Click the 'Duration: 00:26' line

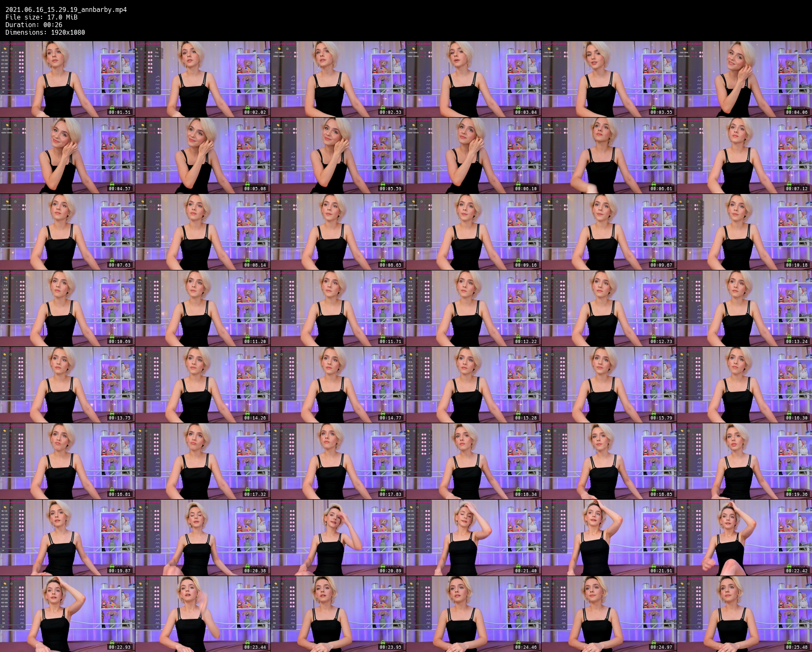pos(34,25)
